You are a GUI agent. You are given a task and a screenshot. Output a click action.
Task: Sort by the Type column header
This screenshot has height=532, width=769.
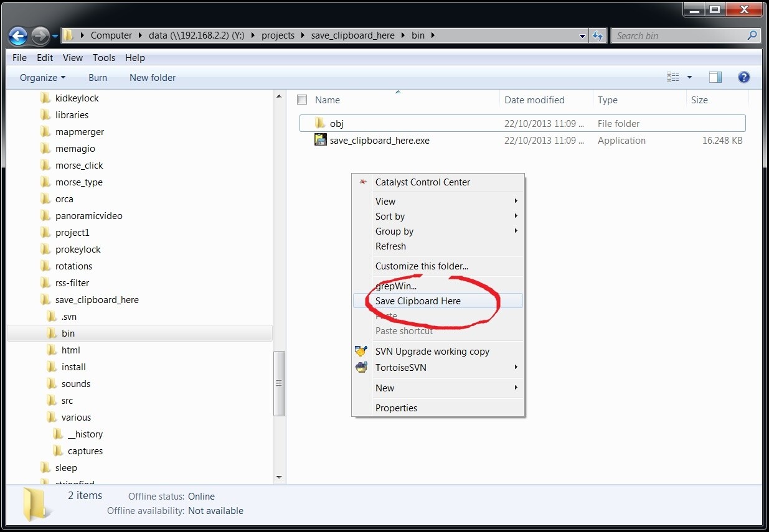click(608, 100)
